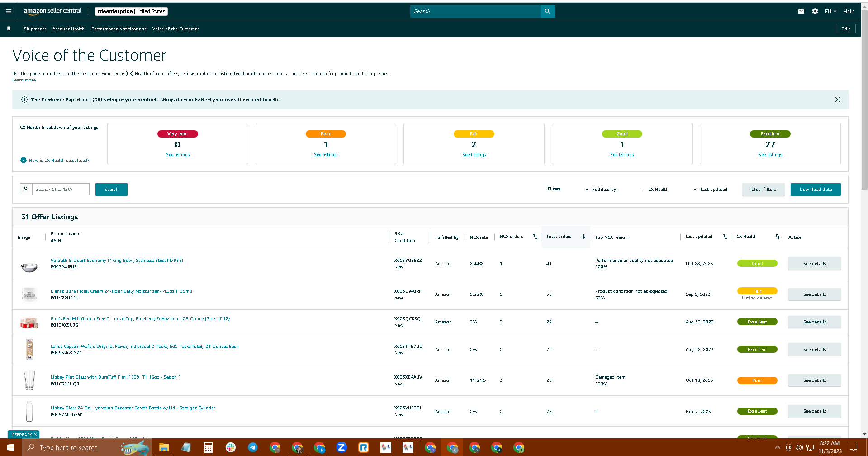Open File Explorer from the taskbar
The width and height of the screenshot is (868, 456).
(164, 447)
